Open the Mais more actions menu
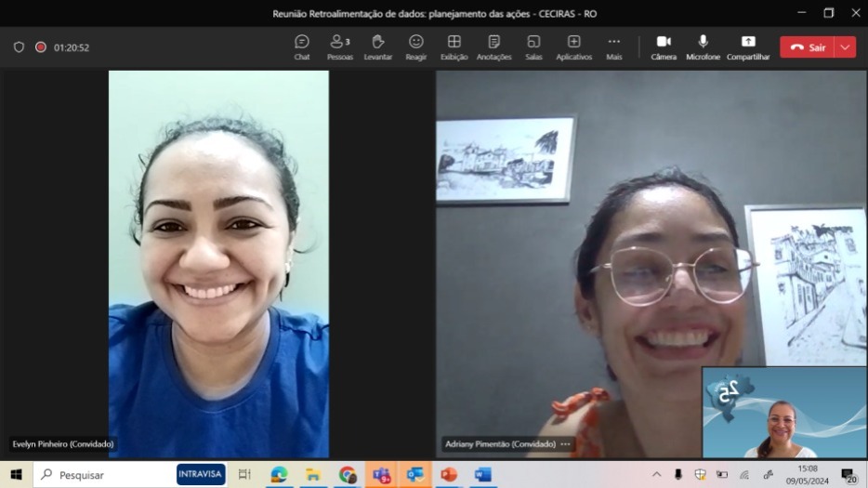This screenshot has height=488, width=868. pos(613,47)
